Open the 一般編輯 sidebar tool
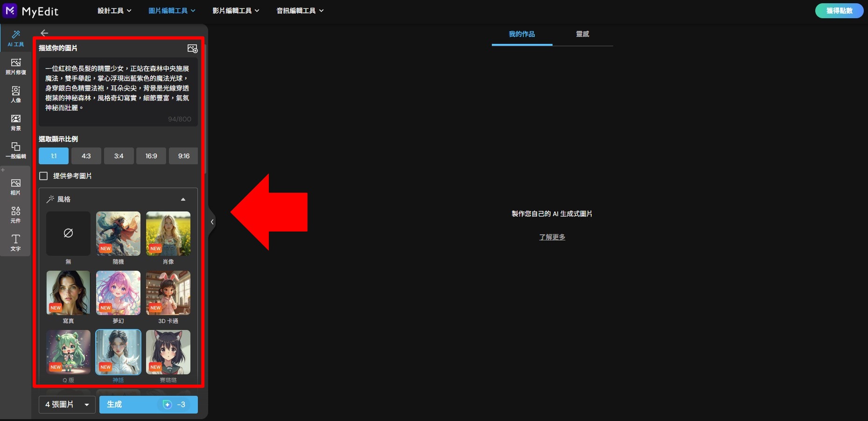The image size is (868, 421). (x=15, y=150)
